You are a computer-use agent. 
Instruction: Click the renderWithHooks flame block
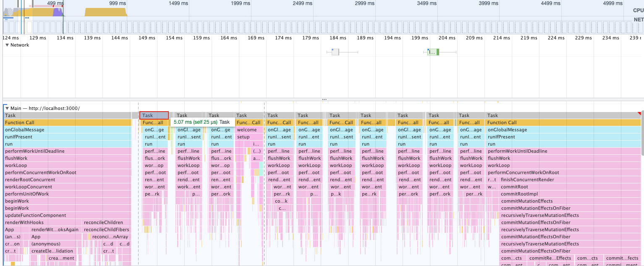pos(24,222)
